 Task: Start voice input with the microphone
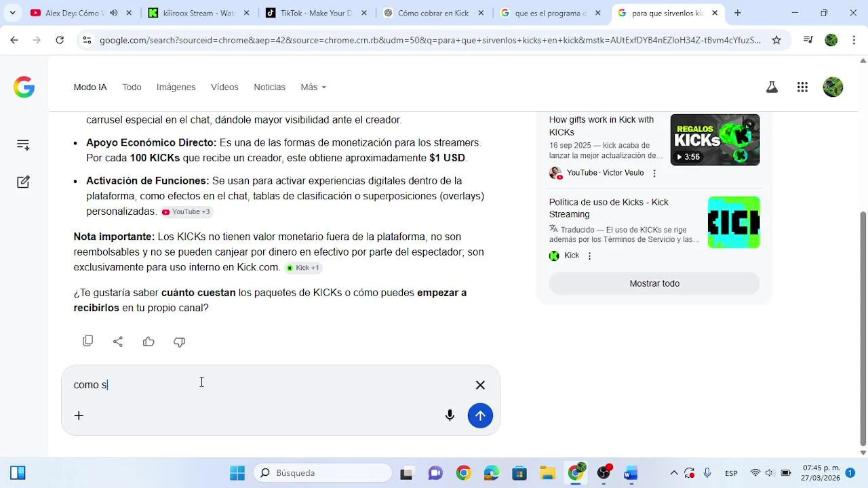click(x=450, y=415)
